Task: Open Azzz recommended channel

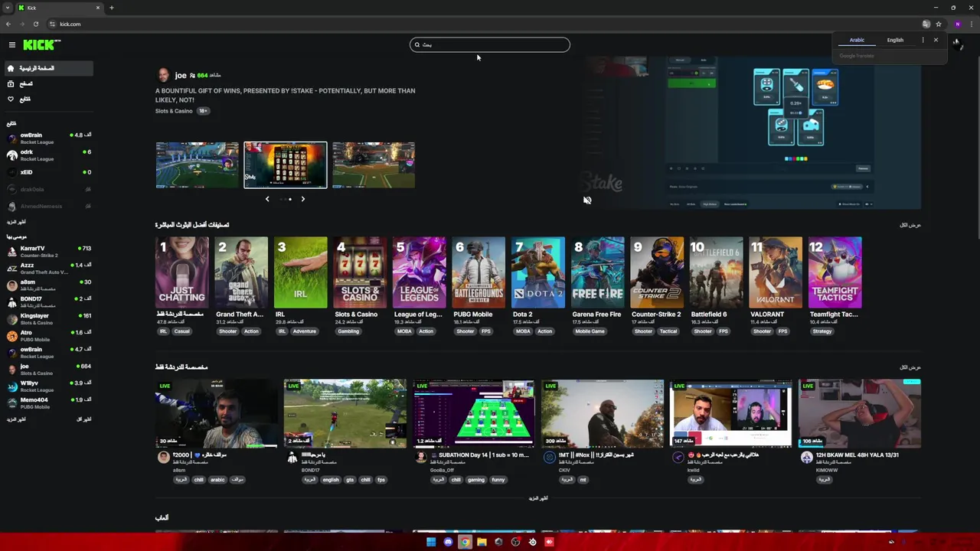Action: (47, 269)
